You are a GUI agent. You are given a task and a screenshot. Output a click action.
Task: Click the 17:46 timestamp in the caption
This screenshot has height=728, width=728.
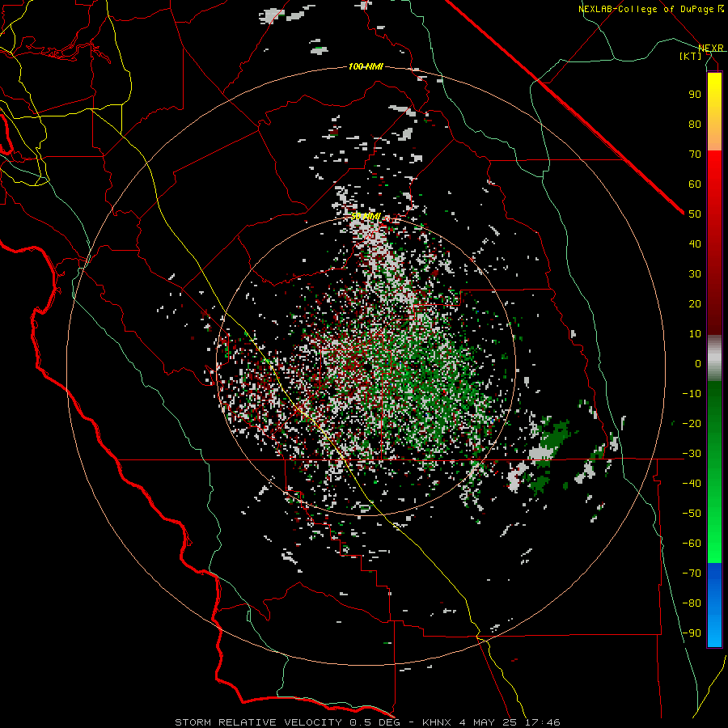click(x=542, y=722)
